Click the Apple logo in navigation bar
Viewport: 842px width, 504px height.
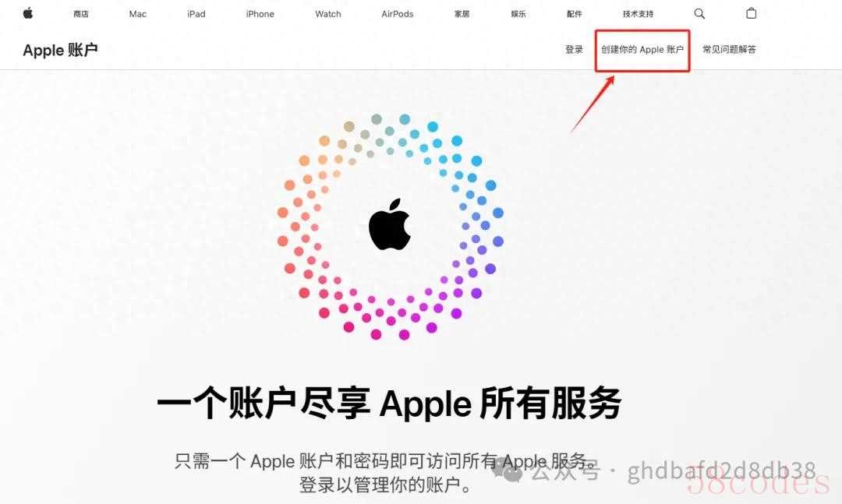[x=28, y=13]
